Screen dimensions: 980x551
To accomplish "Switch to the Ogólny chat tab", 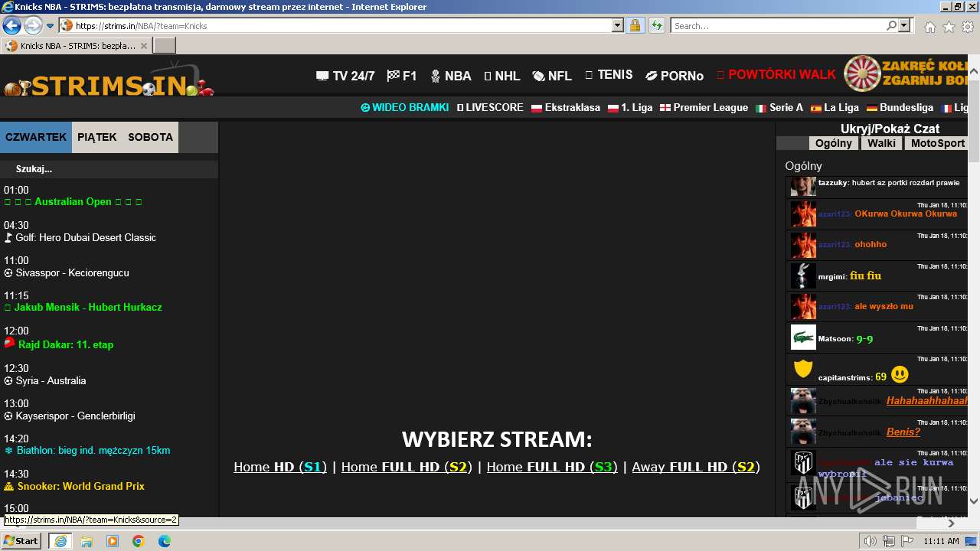I will point(834,143).
